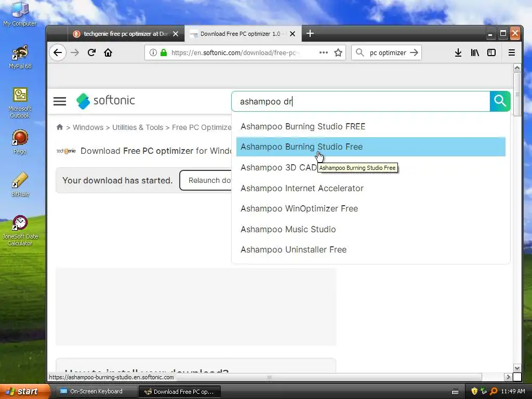Choose highlighted Ashampoo Burning Studio Free suggestion

[371, 147]
